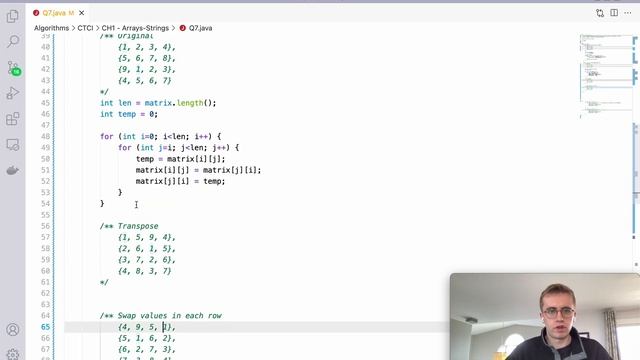Viewport: 640px width, 360px height.
Task: Click line number 65 in gutter
Action: pyautogui.click(x=45, y=327)
